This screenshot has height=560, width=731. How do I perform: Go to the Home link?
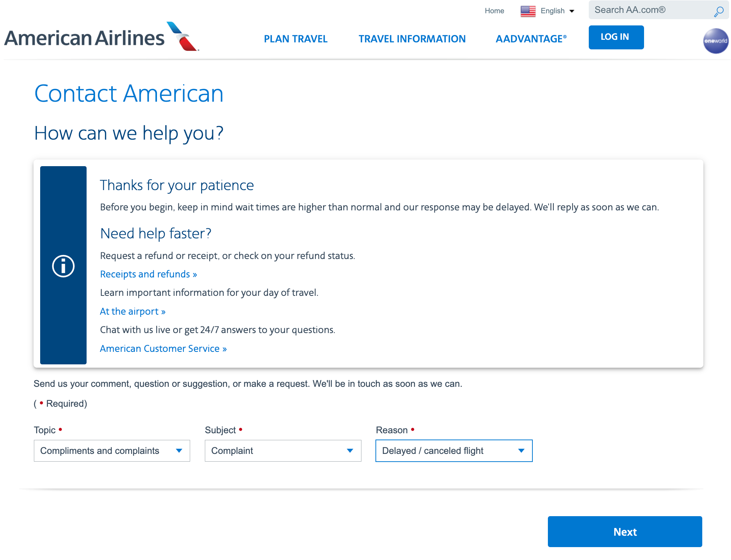tap(494, 11)
